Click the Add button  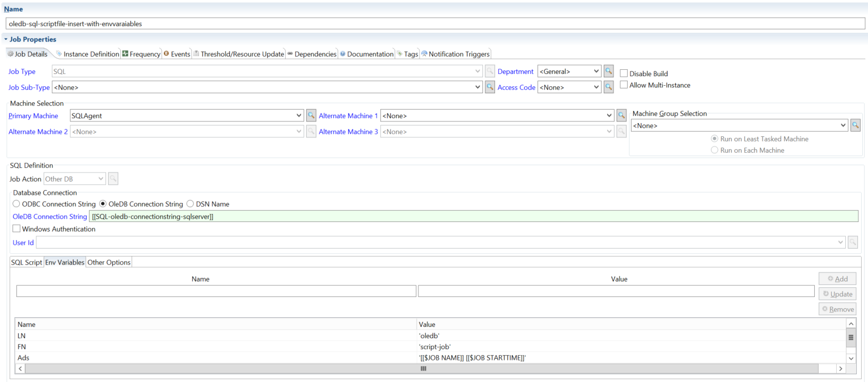(837, 279)
